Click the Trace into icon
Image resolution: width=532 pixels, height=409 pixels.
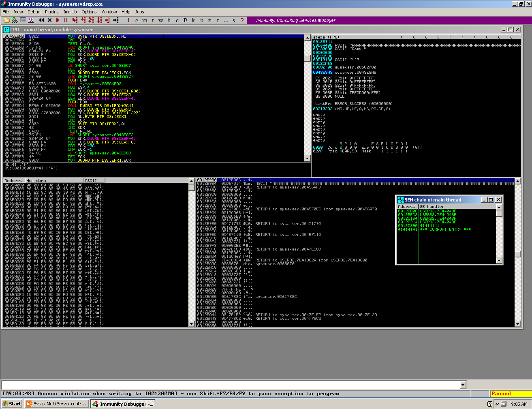click(91, 20)
